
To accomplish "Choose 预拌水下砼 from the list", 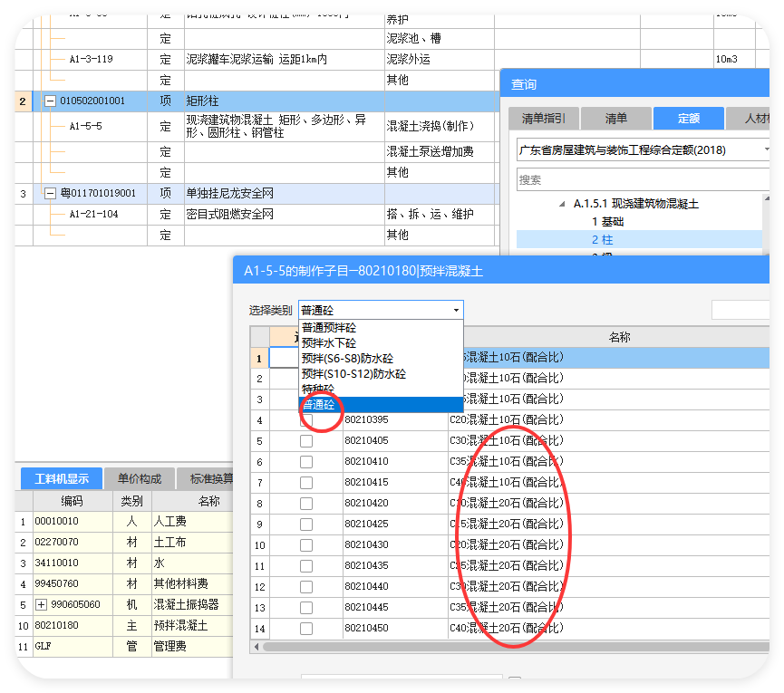I will pos(328,343).
